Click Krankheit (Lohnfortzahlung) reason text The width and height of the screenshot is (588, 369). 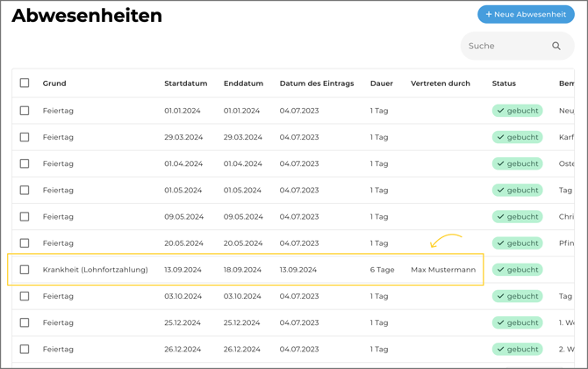[96, 270]
